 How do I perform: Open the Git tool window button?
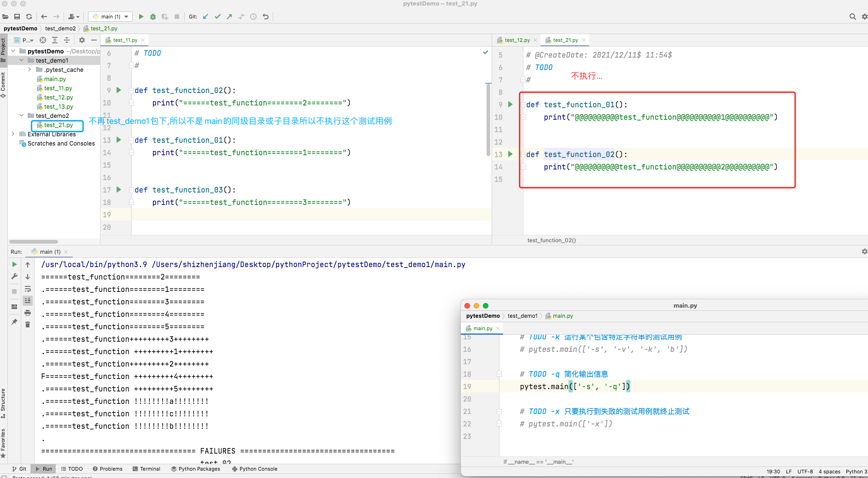(x=19, y=469)
